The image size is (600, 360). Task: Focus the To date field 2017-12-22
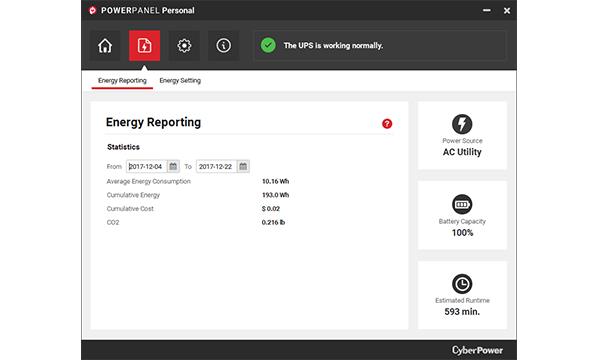click(217, 166)
